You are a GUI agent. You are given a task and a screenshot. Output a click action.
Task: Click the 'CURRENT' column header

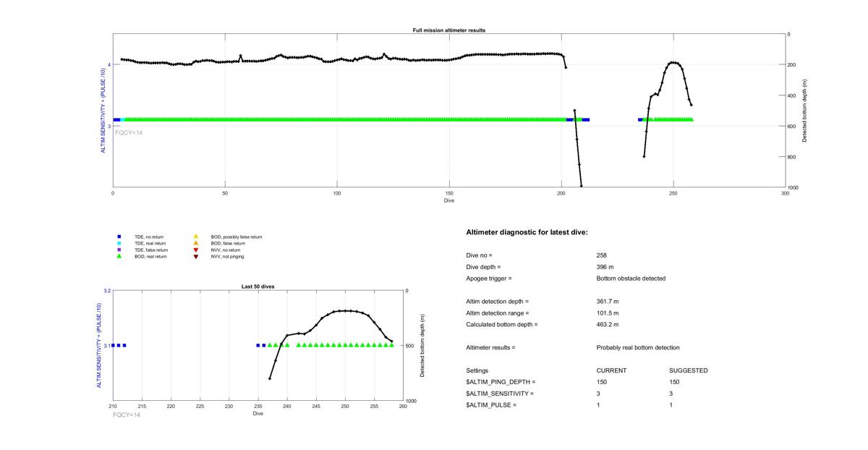[x=611, y=371]
